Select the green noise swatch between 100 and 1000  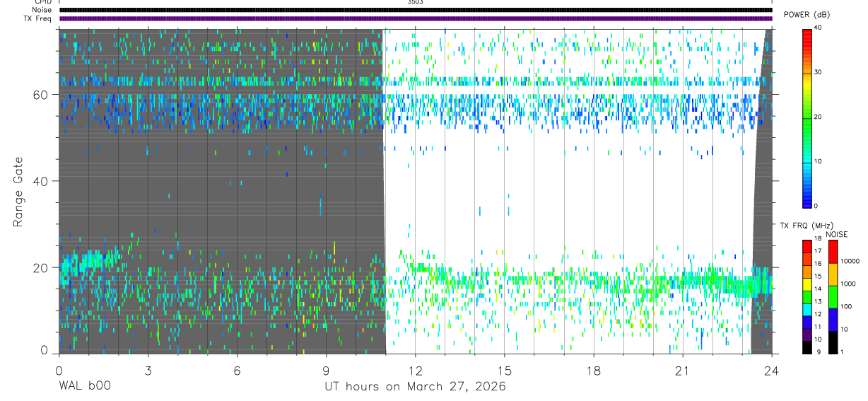pos(833,297)
